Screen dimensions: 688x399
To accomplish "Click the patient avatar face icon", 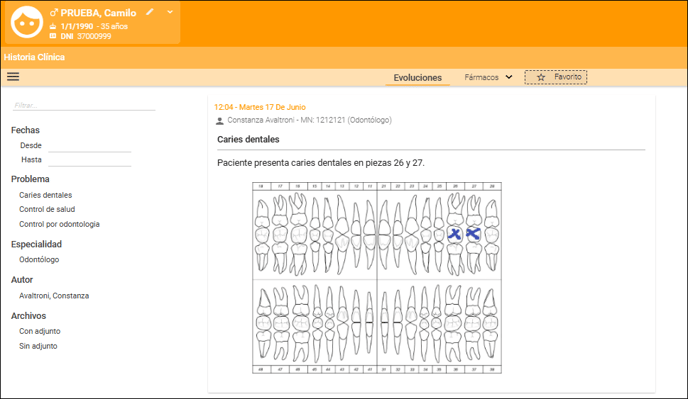I will [27, 22].
